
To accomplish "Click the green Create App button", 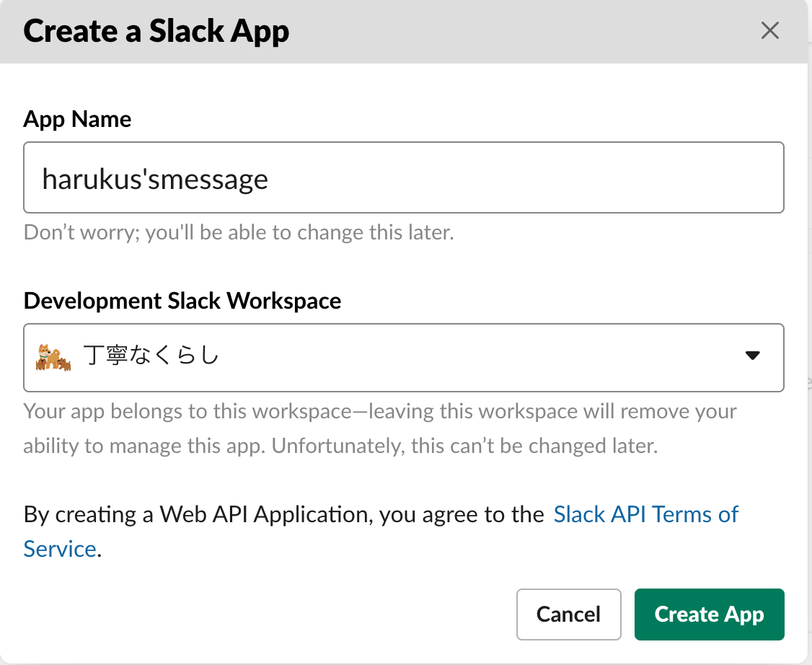I will click(709, 615).
